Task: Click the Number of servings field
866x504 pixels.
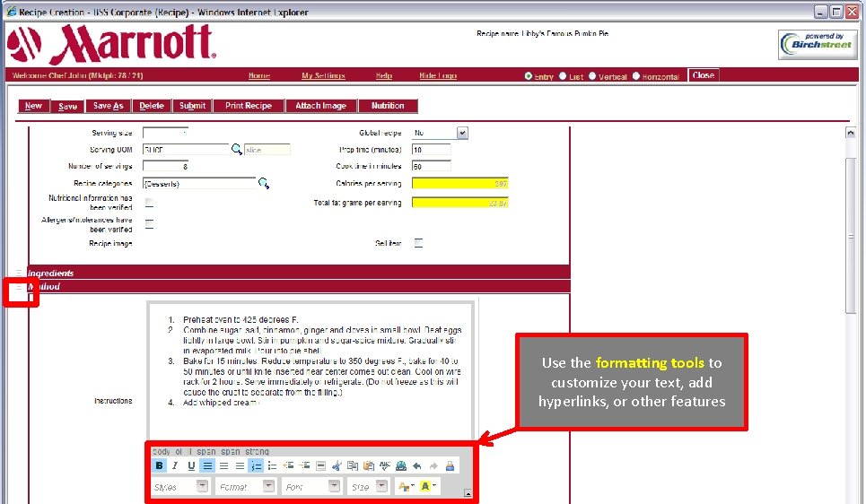Action: (x=166, y=166)
